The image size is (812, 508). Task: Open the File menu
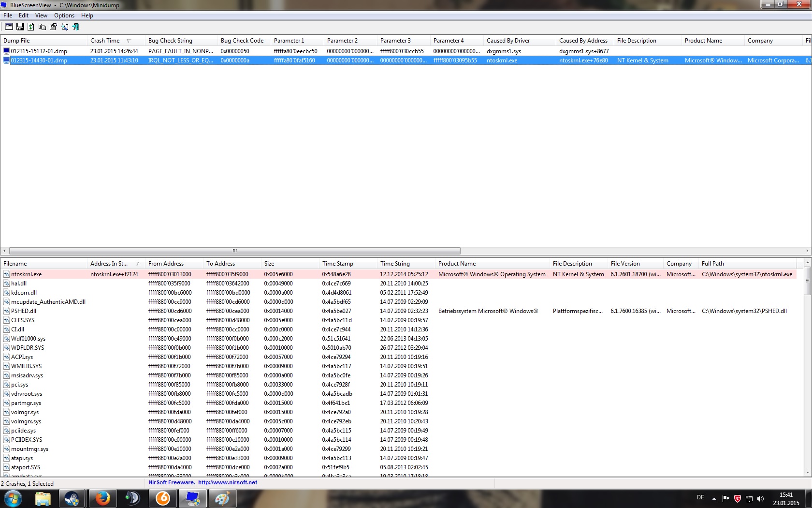pos(8,15)
